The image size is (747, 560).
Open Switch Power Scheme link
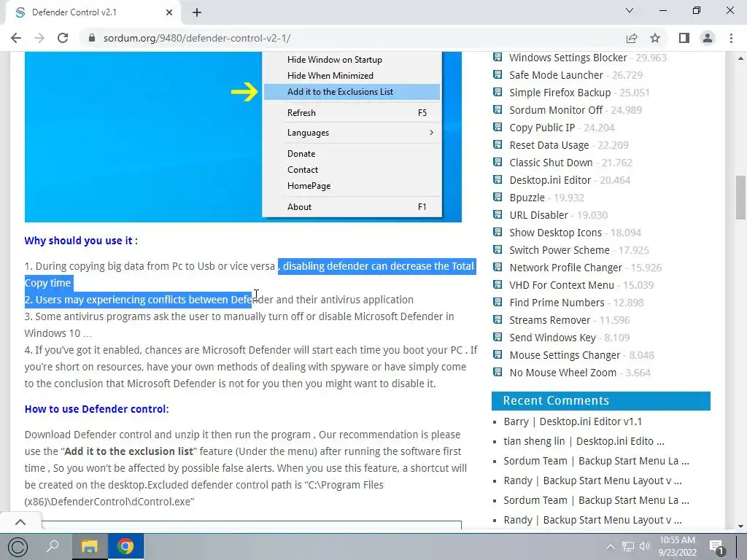(x=560, y=250)
